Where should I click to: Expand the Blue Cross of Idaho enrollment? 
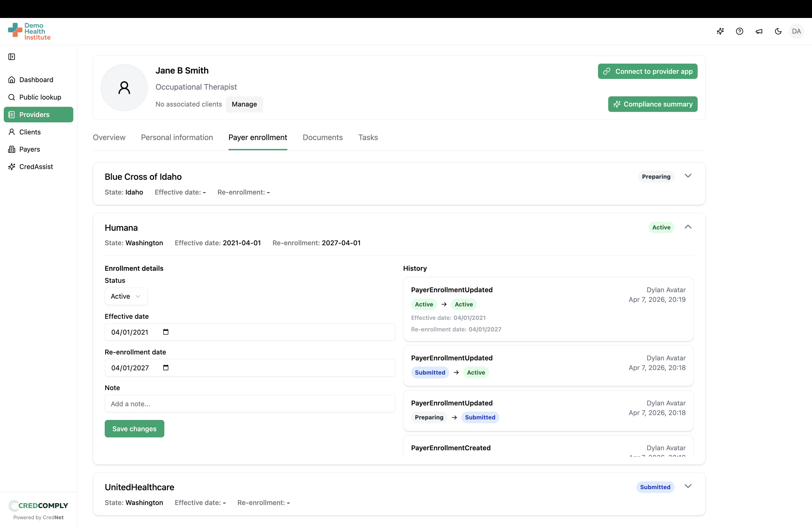tap(688, 176)
